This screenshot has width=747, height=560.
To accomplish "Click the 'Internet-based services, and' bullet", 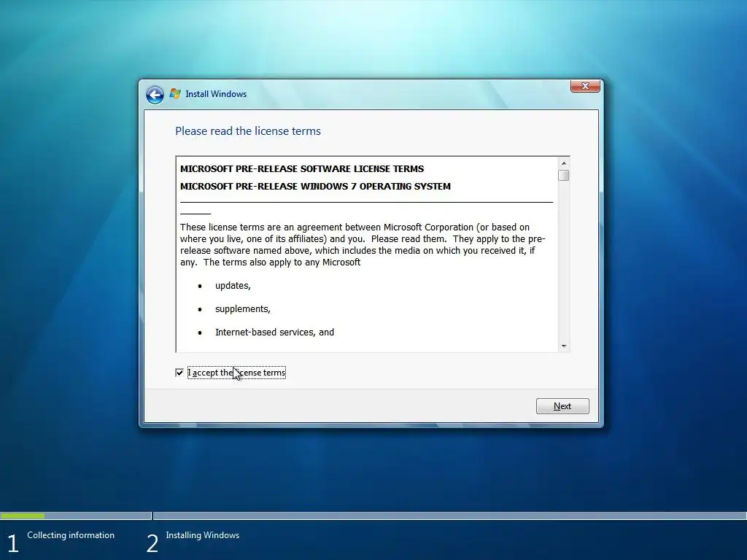I will (274, 332).
